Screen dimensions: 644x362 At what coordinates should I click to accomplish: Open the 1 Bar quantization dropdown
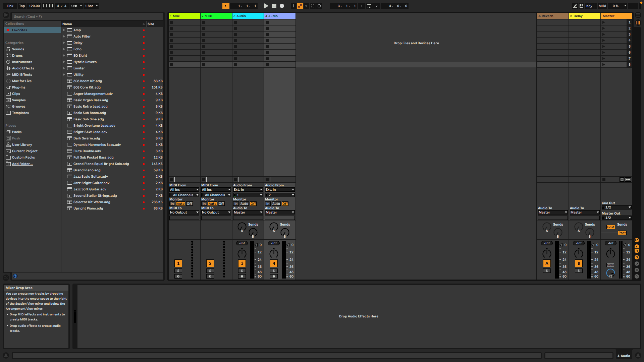tap(91, 6)
